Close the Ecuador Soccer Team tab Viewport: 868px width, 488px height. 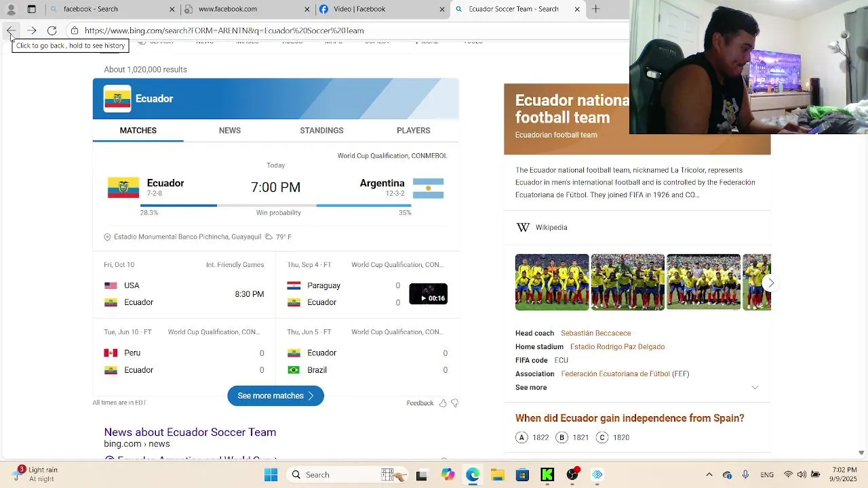[577, 9]
